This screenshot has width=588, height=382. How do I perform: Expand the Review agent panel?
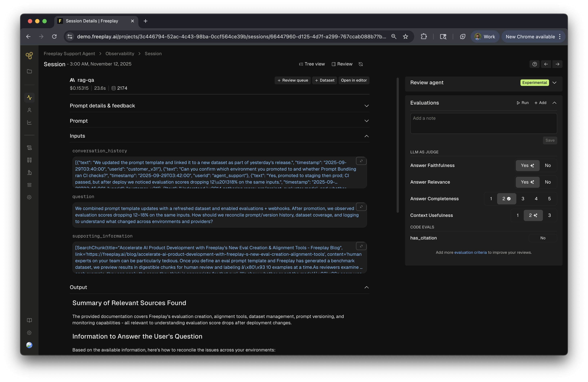click(x=554, y=83)
